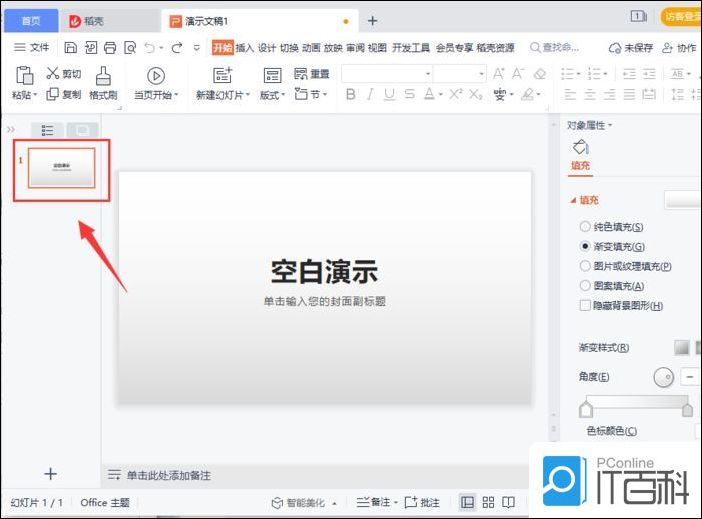Open the 节 section dropdown

tap(311, 94)
